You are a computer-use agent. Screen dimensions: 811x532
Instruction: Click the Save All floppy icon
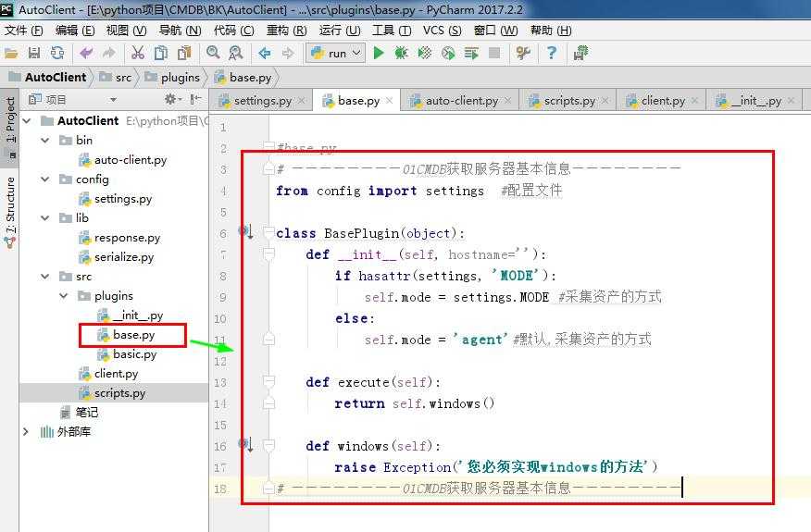click(34, 53)
